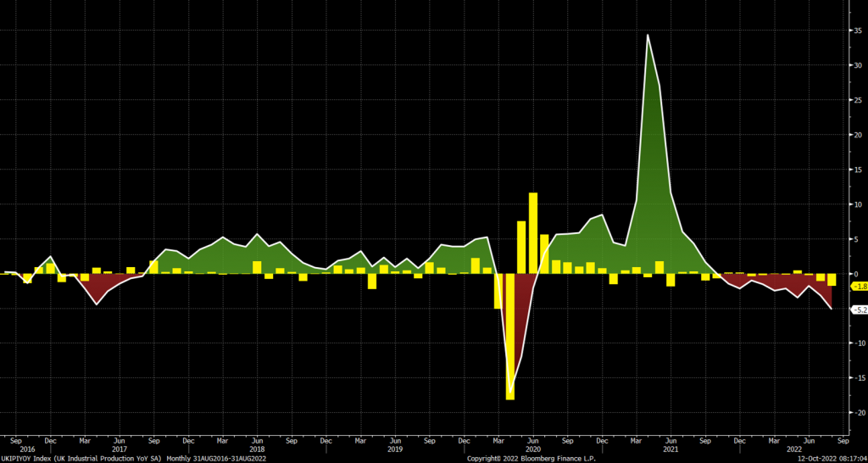The image size is (868, 463).
Task: Select the 2018 year label on time axis
Action: [257, 449]
